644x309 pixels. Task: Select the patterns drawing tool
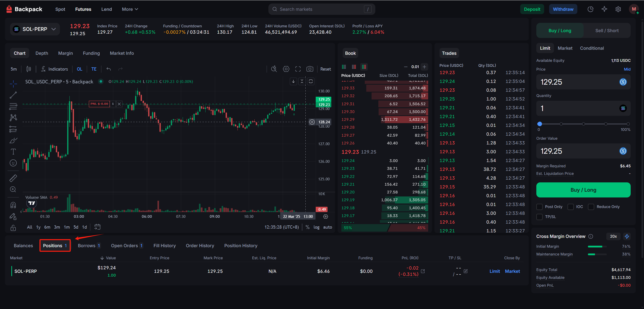click(13, 118)
